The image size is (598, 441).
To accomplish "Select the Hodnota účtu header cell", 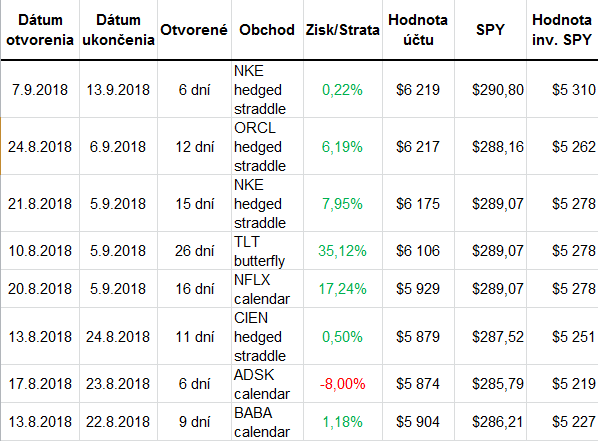I will pyautogui.click(x=418, y=30).
